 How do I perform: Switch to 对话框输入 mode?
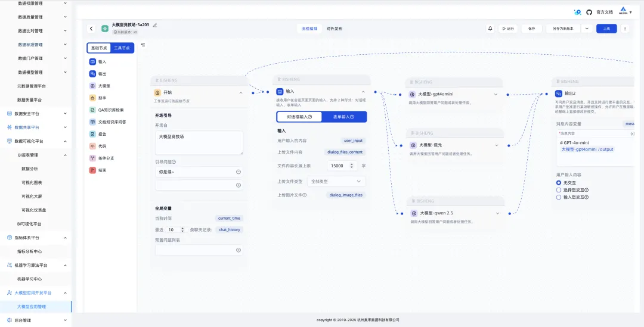coord(299,117)
